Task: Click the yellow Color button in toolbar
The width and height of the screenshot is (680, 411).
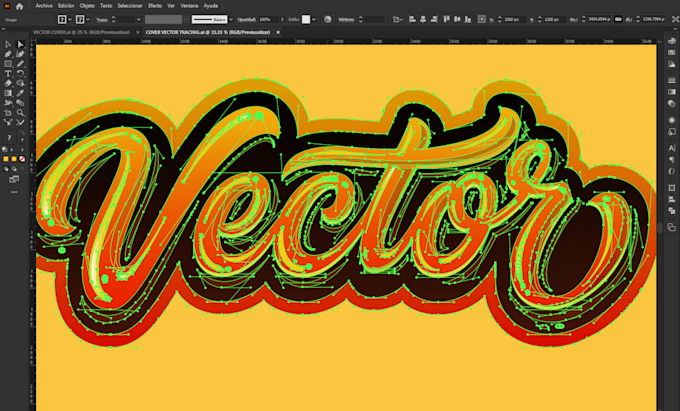Action: click(6, 159)
